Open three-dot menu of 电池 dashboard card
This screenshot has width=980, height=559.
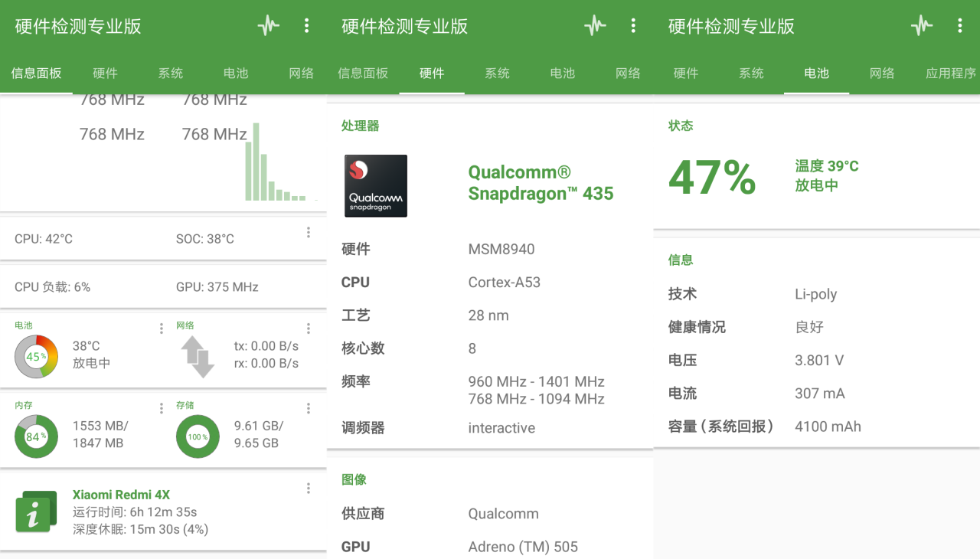coord(162,329)
